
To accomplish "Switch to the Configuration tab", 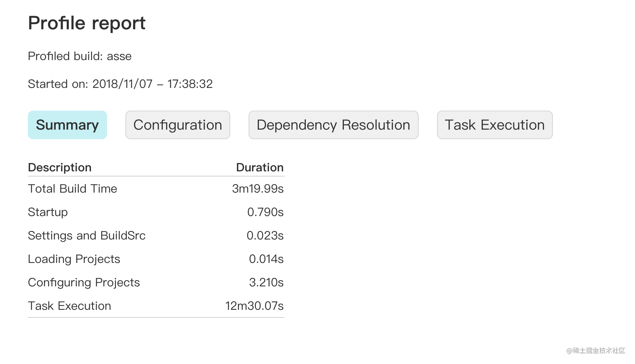I will pos(178,125).
